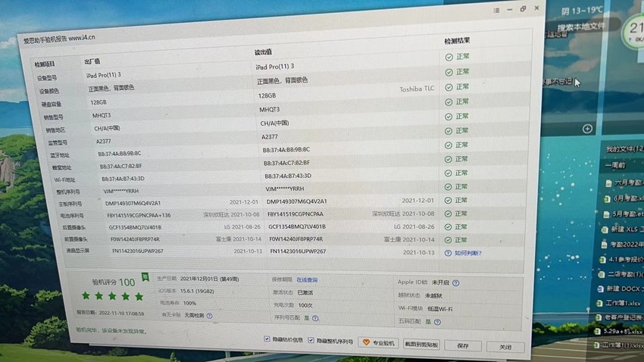Select factory value MHQT3

click(x=101, y=116)
